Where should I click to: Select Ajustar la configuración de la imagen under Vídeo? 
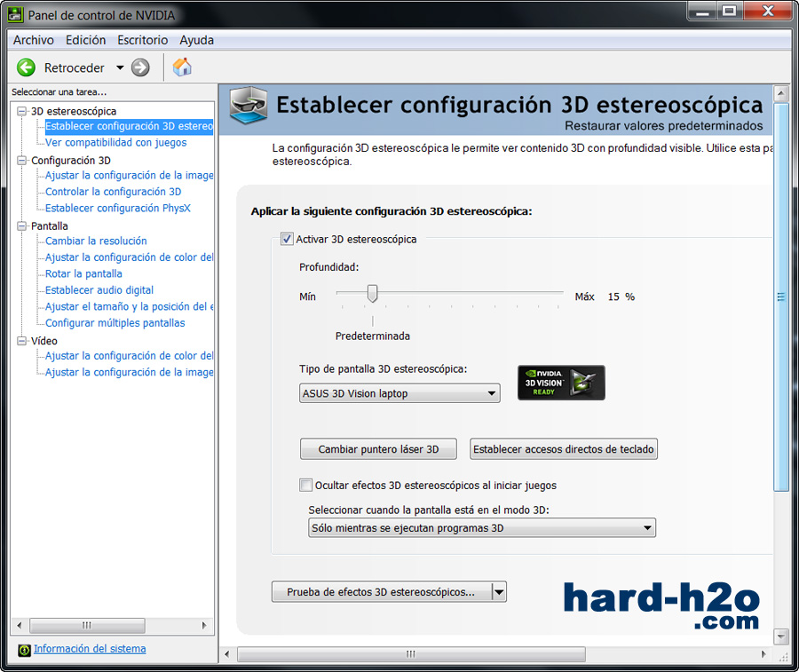pyautogui.click(x=130, y=373)
